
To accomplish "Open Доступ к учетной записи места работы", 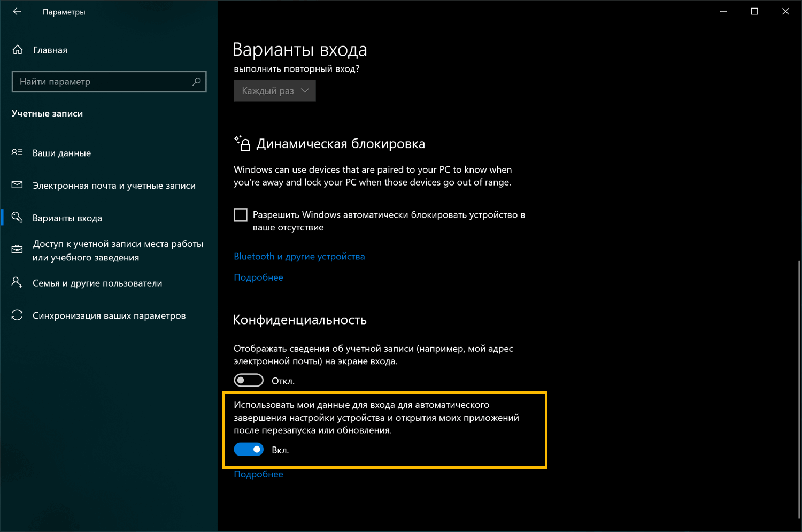I will click(118, 250).
